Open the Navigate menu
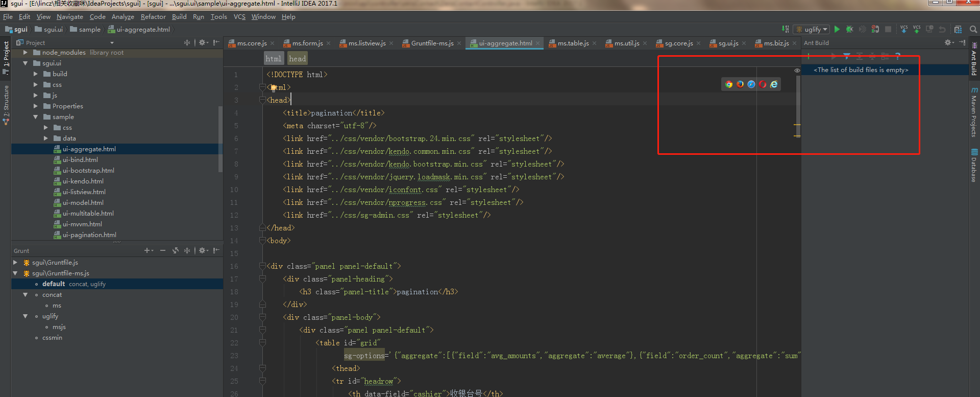The width and height of the screenshot is (980, 397). (x=69, y=16)
